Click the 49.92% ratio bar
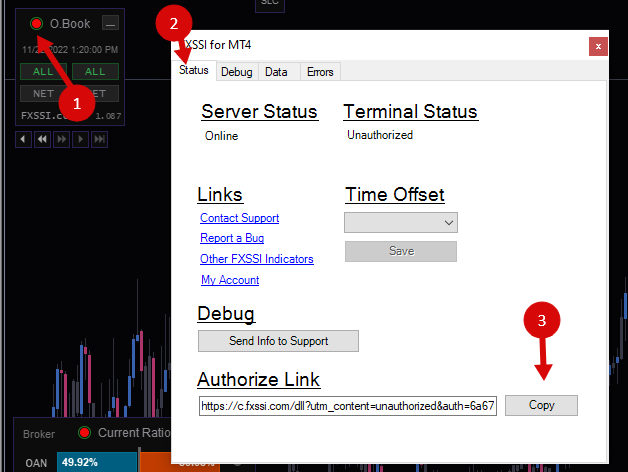The width and height of the screenshot is (628, 472). coord(97,462)
